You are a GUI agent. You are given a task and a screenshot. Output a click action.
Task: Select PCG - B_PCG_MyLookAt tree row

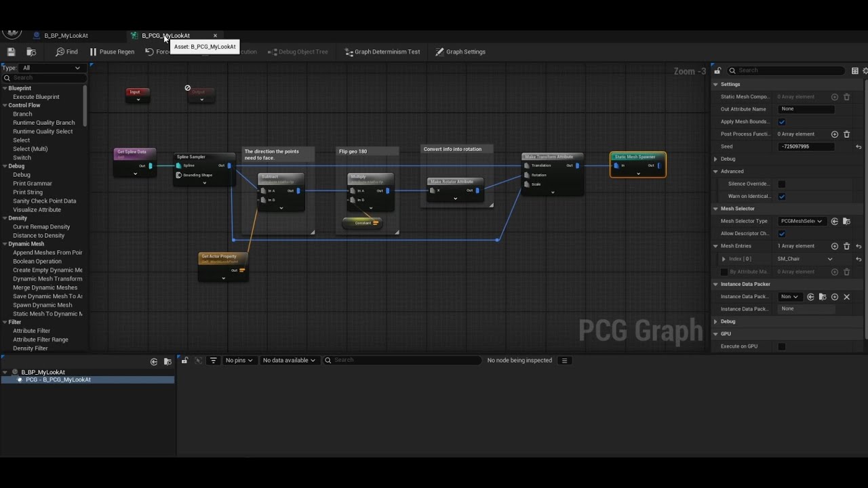click(x=87, y=380)
